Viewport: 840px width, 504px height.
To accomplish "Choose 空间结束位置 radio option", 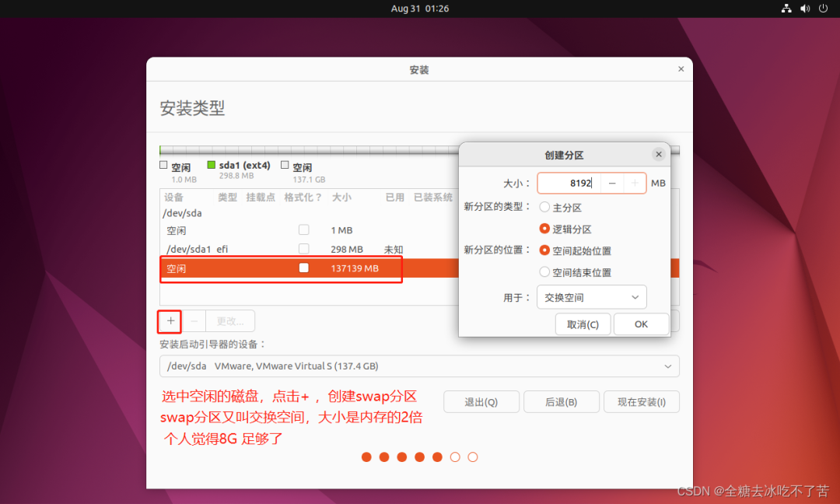I will pos(545,272).
